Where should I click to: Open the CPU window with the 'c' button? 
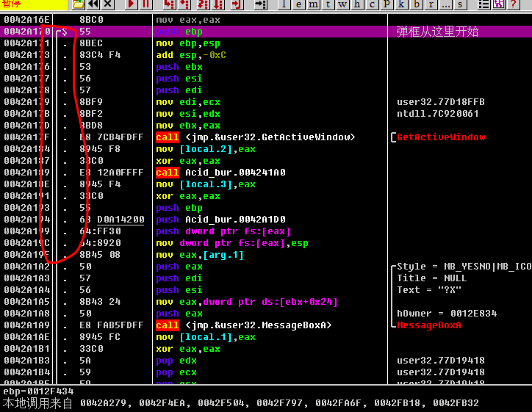tap(373, 4)
